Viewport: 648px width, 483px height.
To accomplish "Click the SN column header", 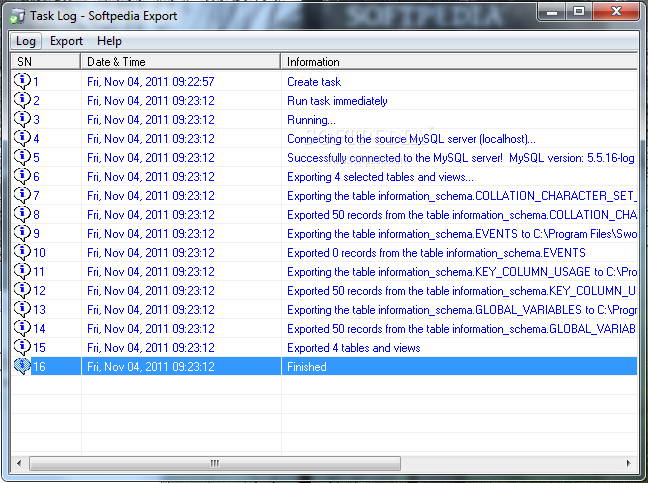I will (x=45, y=62).
